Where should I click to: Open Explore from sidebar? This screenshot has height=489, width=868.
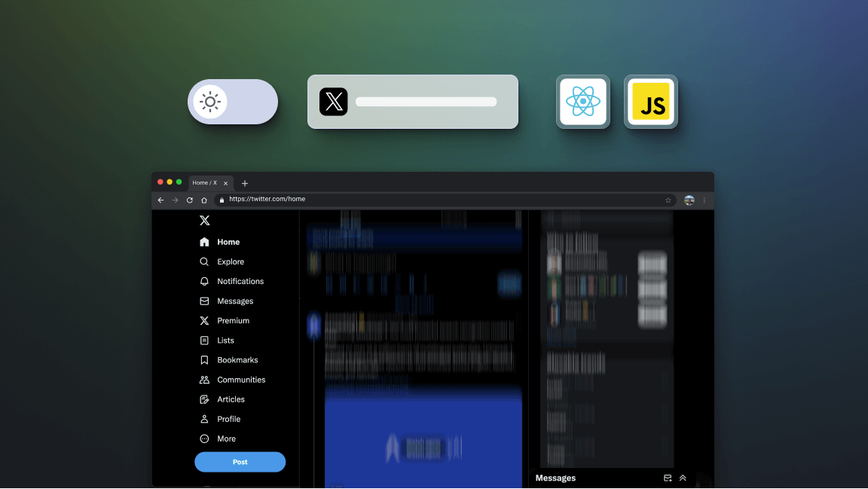click(231, 261)
